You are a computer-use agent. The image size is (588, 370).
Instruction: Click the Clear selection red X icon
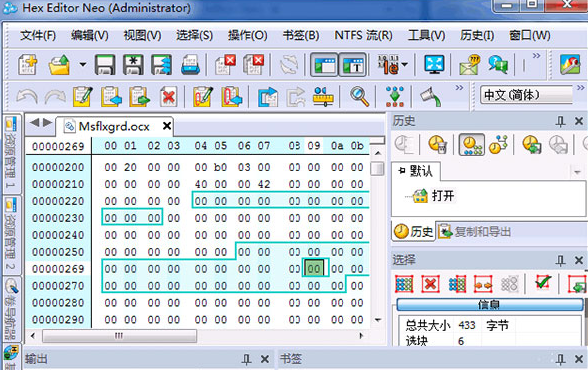(430, 284)
